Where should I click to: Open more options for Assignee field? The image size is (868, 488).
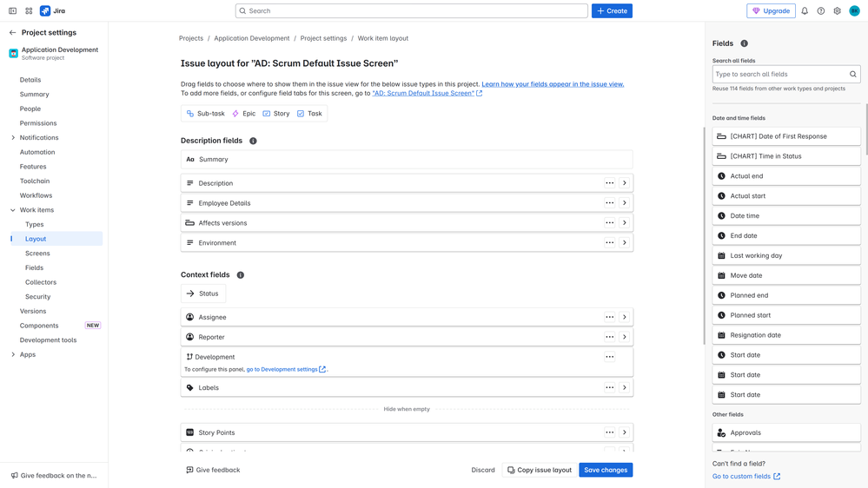[609, 317]
